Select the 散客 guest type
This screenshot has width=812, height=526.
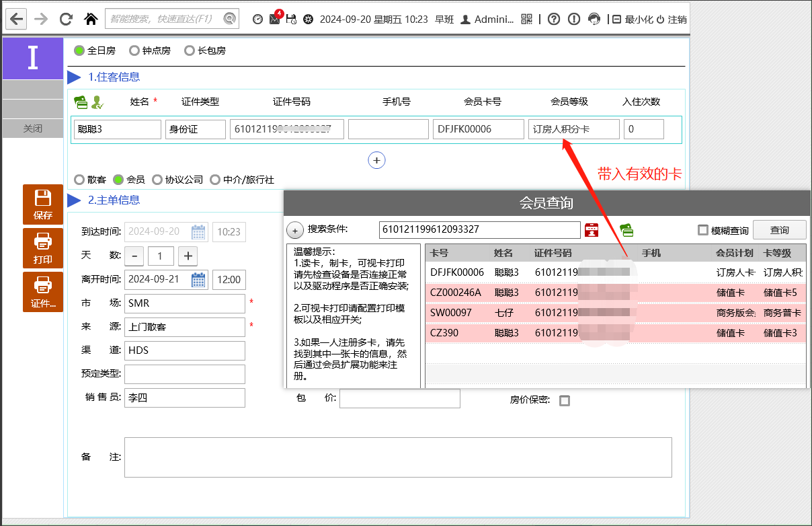90,180
